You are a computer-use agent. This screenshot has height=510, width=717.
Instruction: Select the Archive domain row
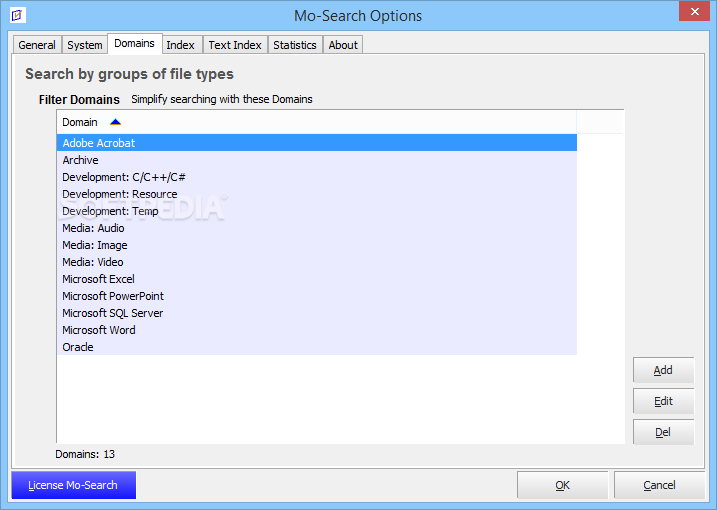click(316, 160)
